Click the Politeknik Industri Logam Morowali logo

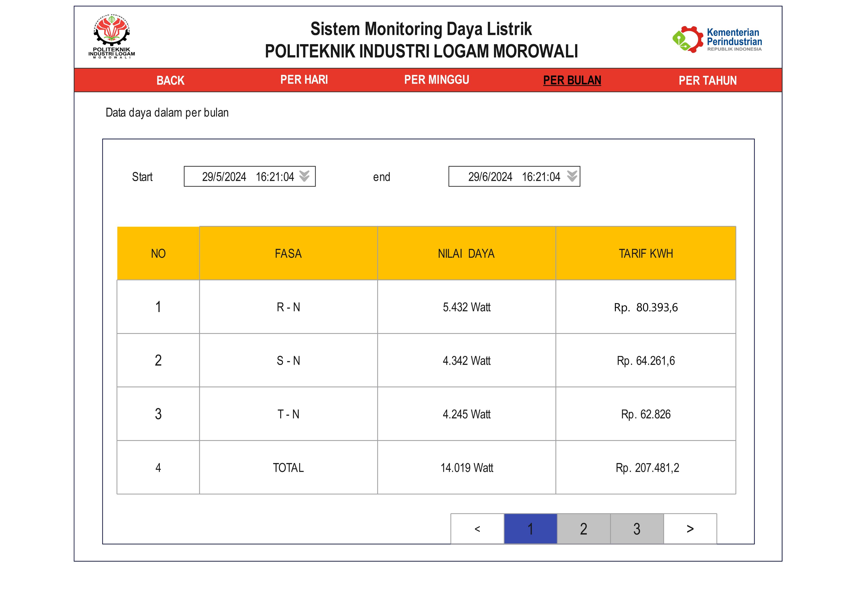pyautogui.click(x=111, y=36)
